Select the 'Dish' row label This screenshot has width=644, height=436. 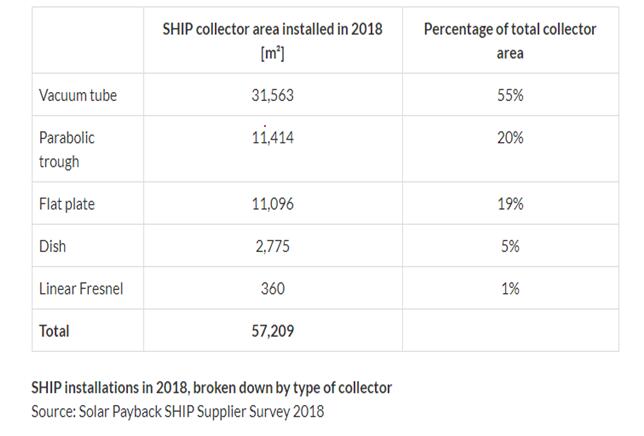54,246
